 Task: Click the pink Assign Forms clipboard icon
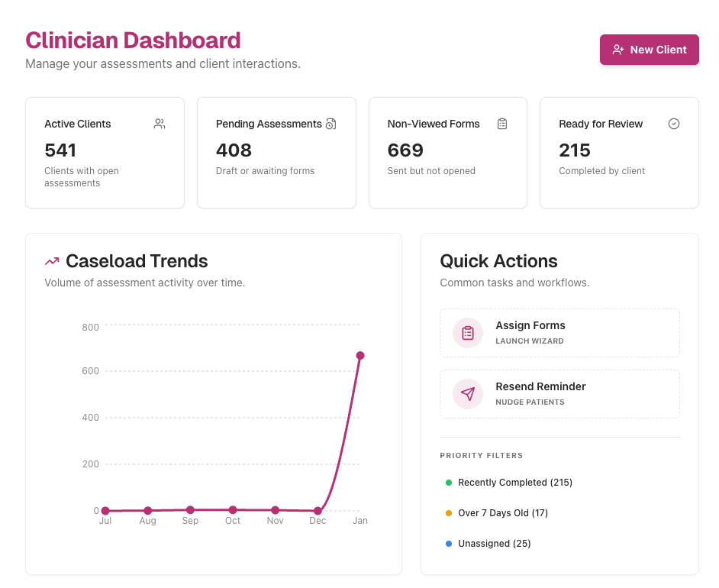tap(466, 333)
